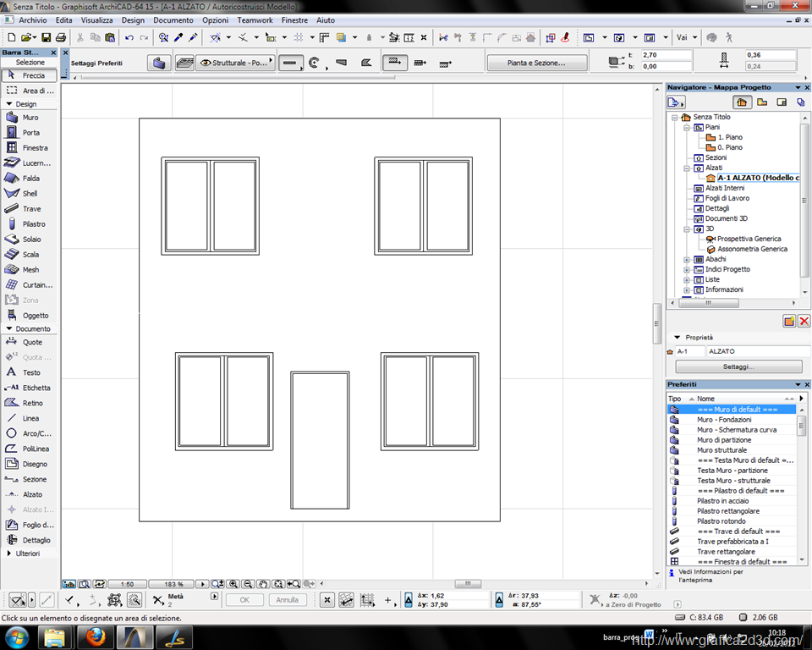This screenshot has width=812, height=650.
Task: Open the Teamwork menu
Action: coord(255,19)
